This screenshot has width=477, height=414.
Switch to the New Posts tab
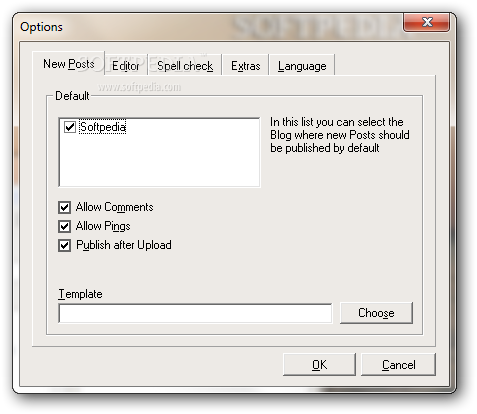[x=69, y=64]
